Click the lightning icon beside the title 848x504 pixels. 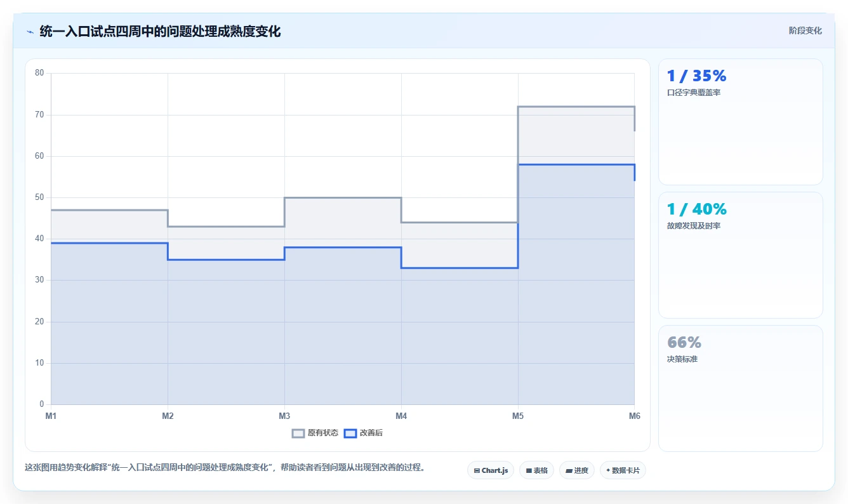click(x=30, y=31)
